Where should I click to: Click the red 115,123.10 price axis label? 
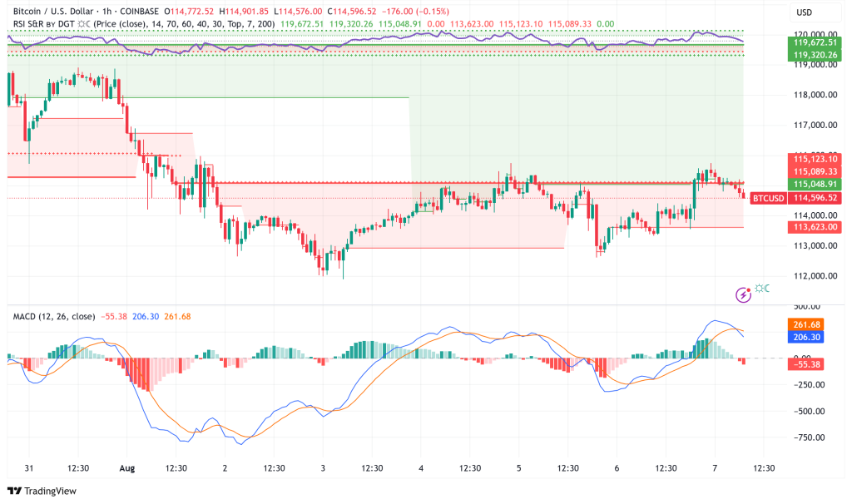click(815, 159)
